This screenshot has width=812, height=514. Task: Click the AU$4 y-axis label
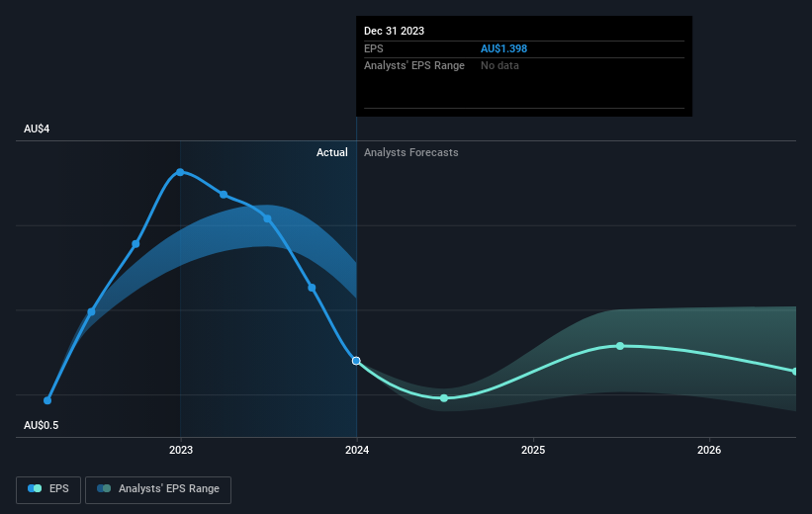pyautogui.click(x=37, y=128)
